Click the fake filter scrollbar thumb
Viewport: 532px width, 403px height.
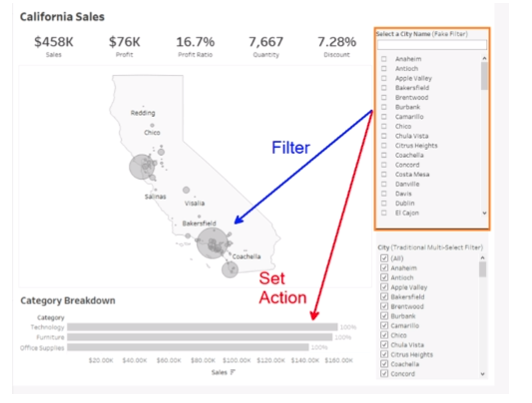[x=484, y=76]
